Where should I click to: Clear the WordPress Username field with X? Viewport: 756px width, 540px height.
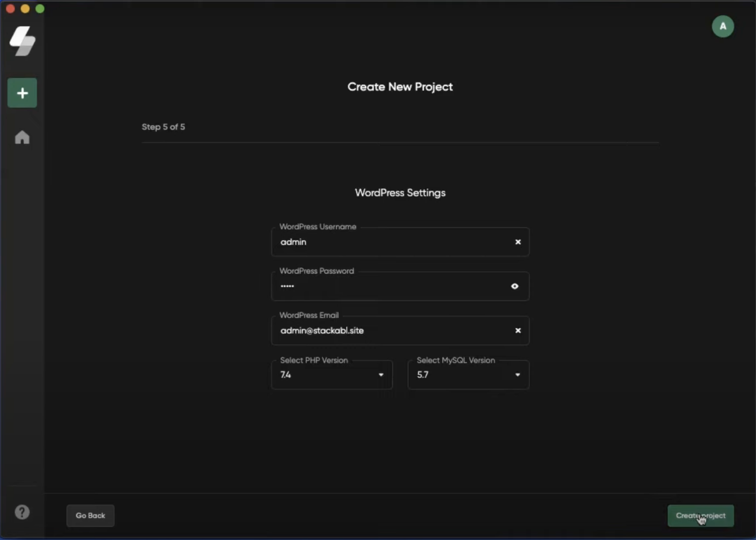[x=518, y=242]
